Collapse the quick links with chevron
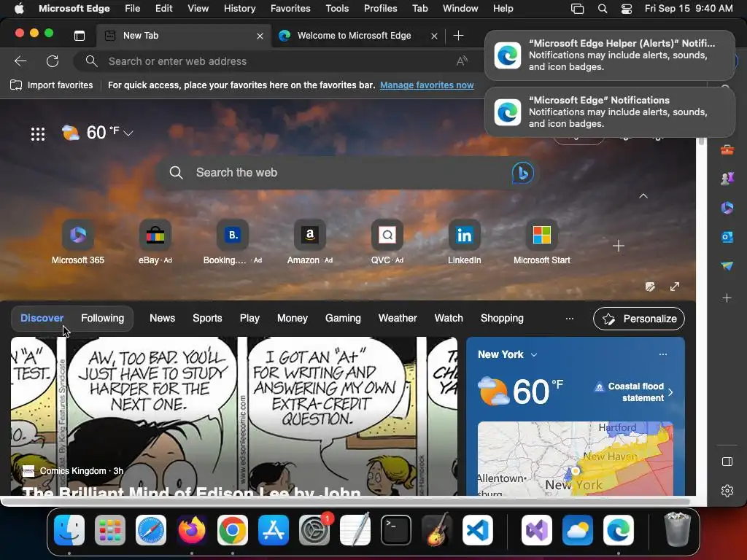747x560 pixels. click(x=643, y=195)
